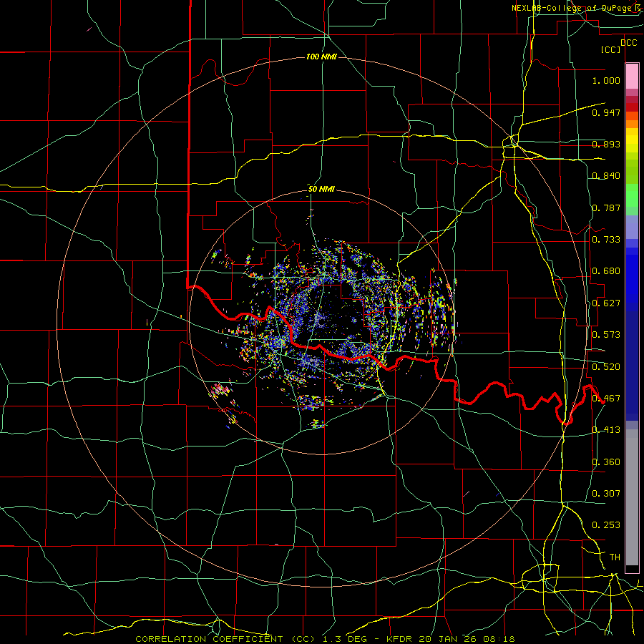Click the TH label at legend bottom
Screen dimensions: 644x644
615,557
